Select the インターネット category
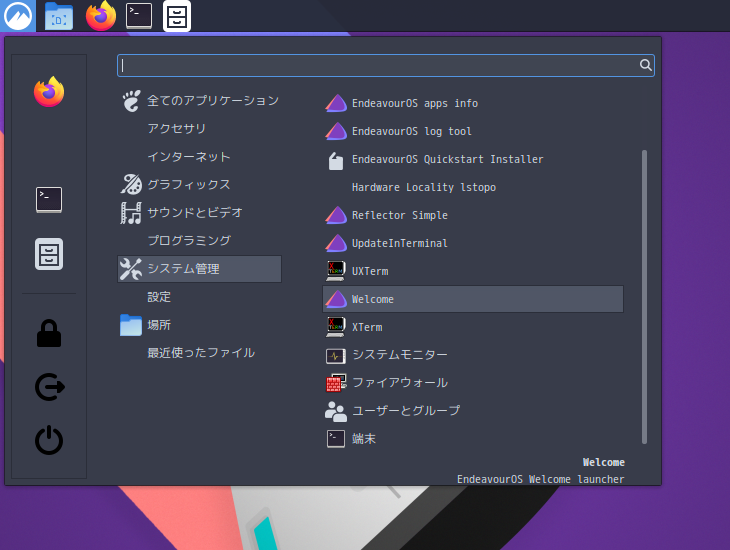Viewport: 730px width, 550px height. tap(199, 157)
